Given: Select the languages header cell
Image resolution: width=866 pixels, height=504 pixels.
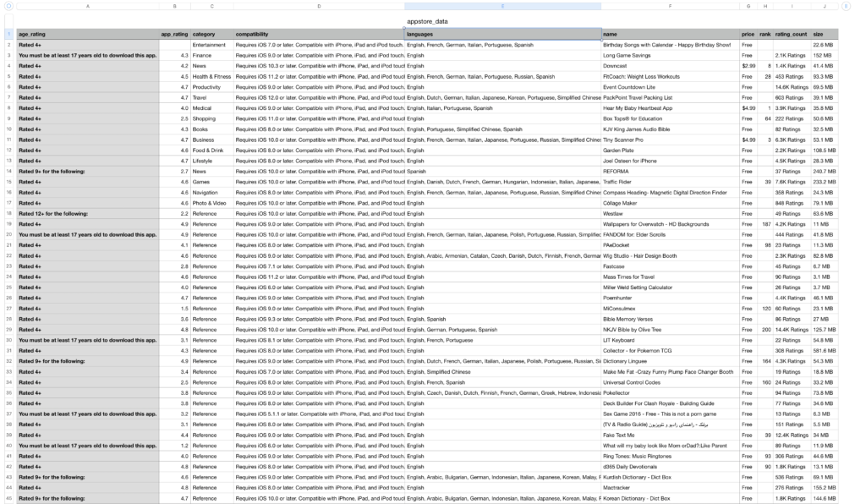Looking at the screenshot, I should [x=502, y=34].
